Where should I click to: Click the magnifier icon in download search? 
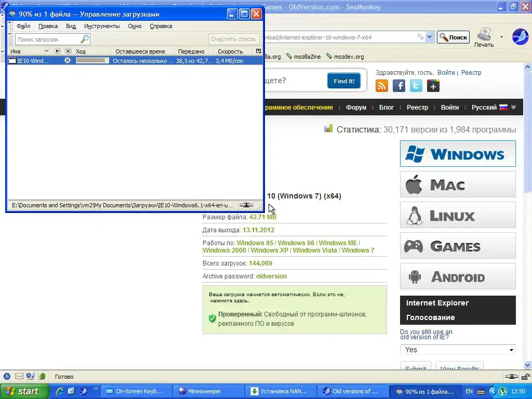click(x=85, y=39)
